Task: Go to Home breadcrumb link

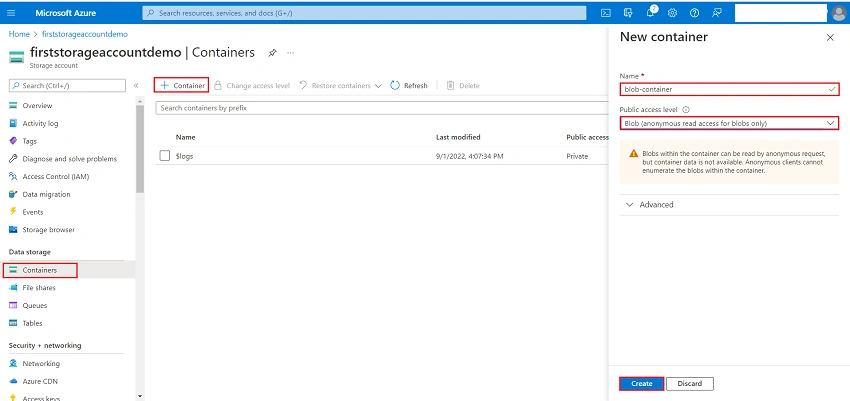Action: [19, 34]
